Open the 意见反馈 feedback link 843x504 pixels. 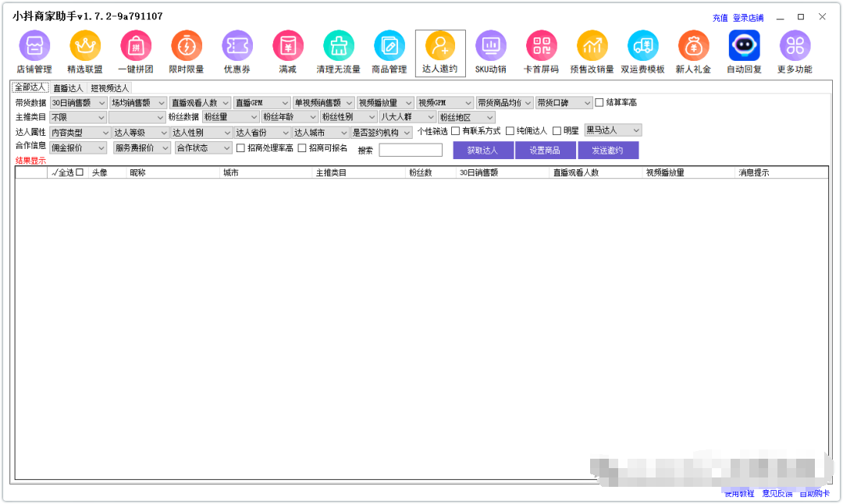click(777, 493)
